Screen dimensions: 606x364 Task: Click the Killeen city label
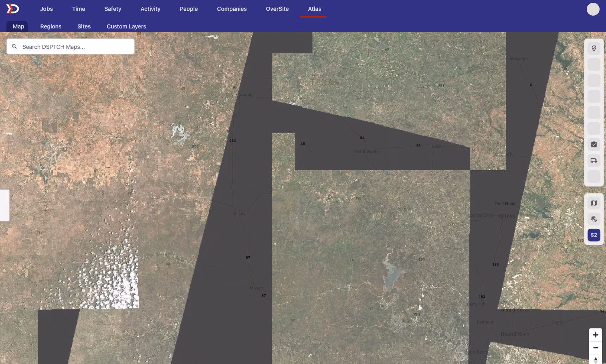(507, 216)
